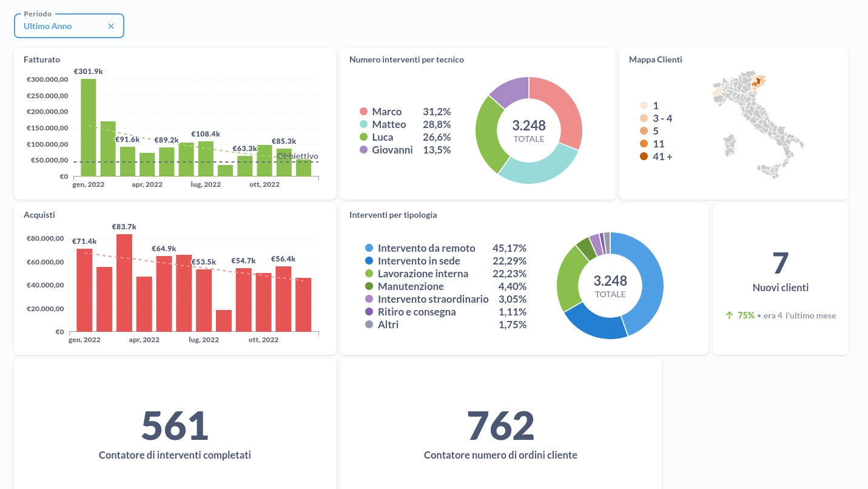The image size is (868, 489).
Task: Open the Mappa Clienti card title
Action: [x=656, y=59]
